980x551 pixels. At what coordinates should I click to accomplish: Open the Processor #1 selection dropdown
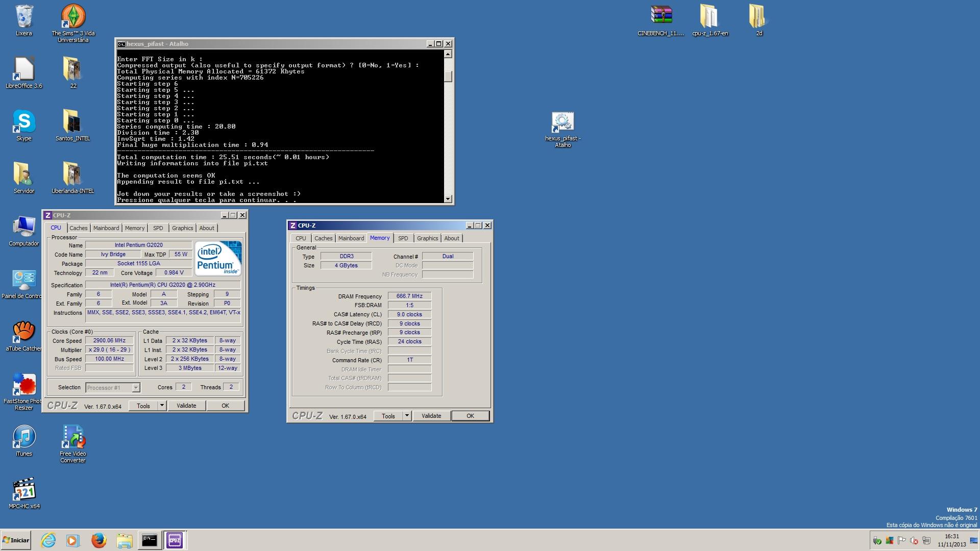coord(113,388)
